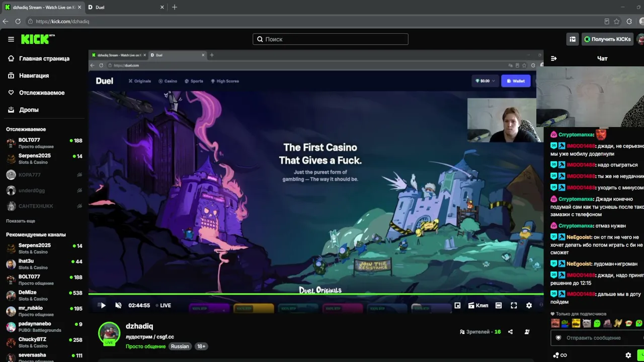The height and width of the screenshot is (362, 644).
Task: Click the Отправить сообщение chat input
Action: (598, 338)
